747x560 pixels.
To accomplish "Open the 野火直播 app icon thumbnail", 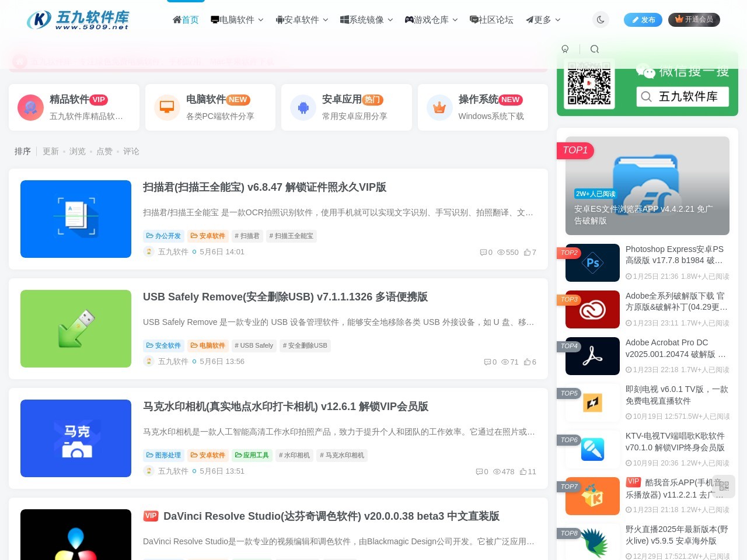I will 592,542.
